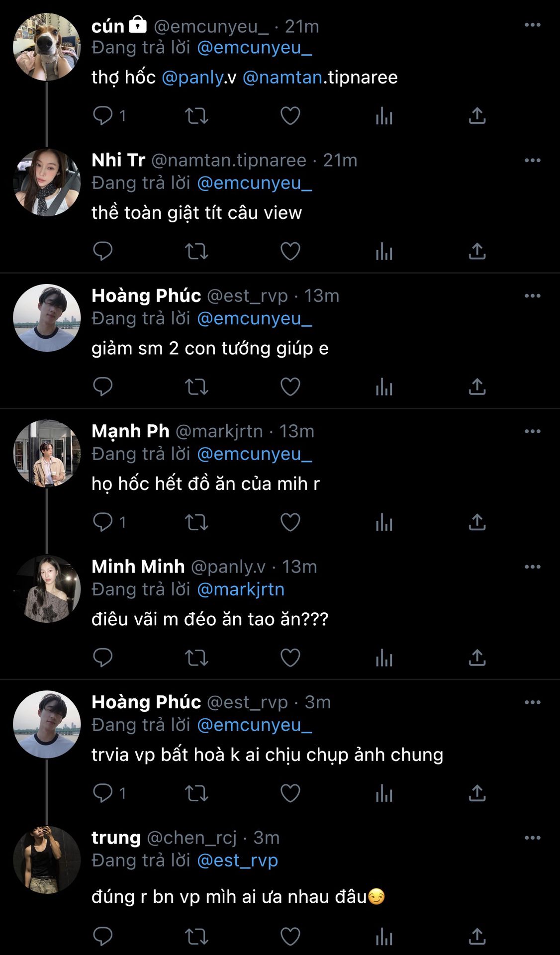560x955 pixels.
Task: View analytics for trung's tweet
Action: (384, 937)
